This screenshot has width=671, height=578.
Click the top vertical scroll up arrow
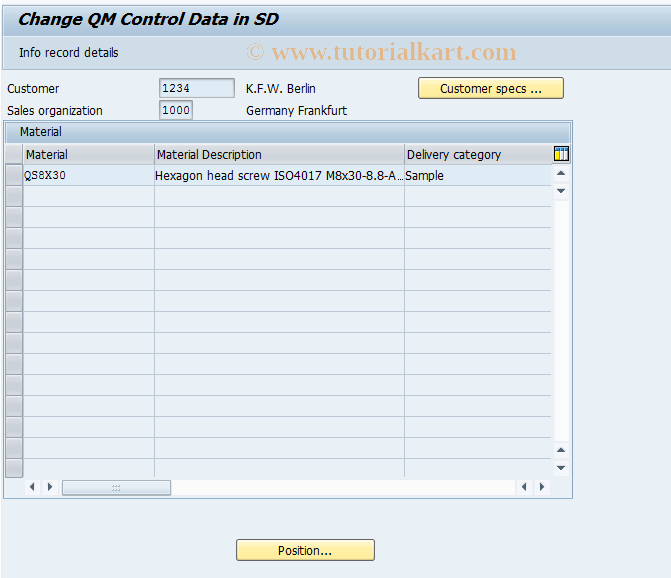coord(561,173)
